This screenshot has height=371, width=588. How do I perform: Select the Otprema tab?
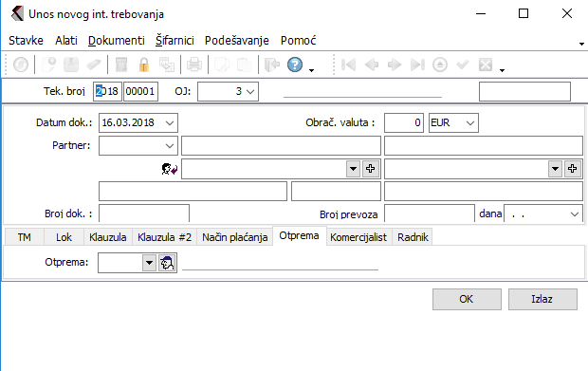click(x=300, y=236)
